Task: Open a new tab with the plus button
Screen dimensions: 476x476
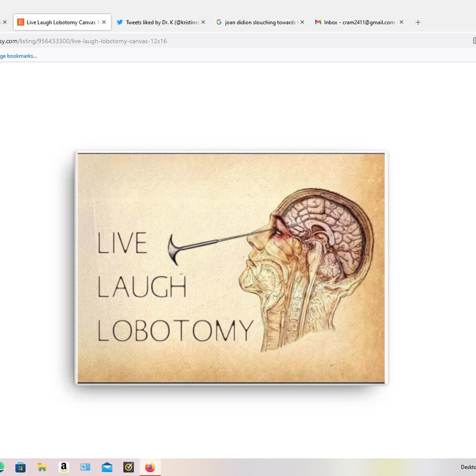Action: (x=418, y=22)
